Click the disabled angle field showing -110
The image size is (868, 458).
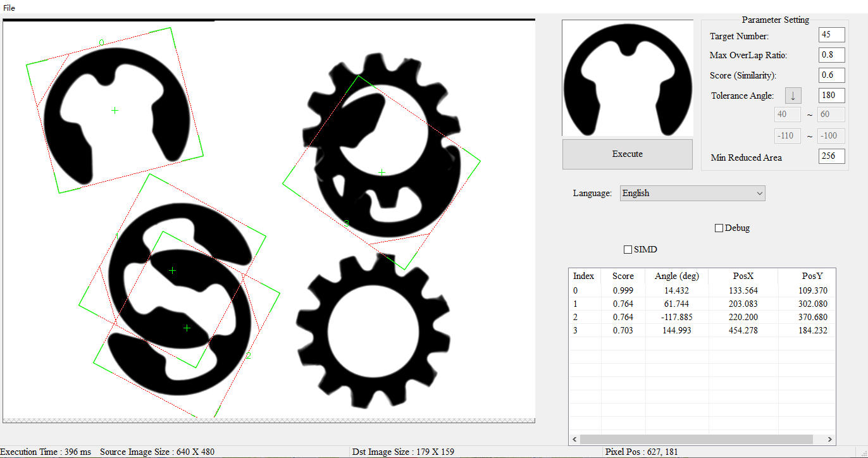click(788, 135)
